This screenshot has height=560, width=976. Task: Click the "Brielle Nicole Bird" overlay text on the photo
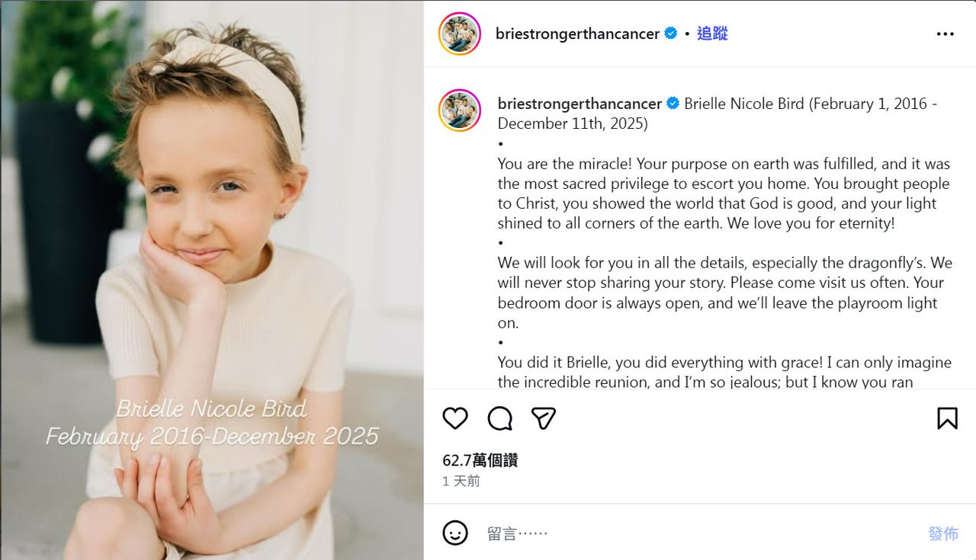tap(211, 409)
